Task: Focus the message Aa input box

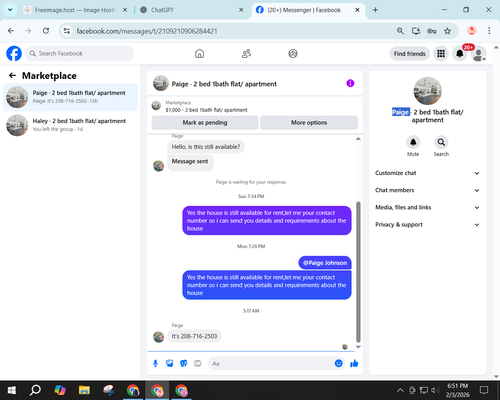Action: click(x=272, y=363)
